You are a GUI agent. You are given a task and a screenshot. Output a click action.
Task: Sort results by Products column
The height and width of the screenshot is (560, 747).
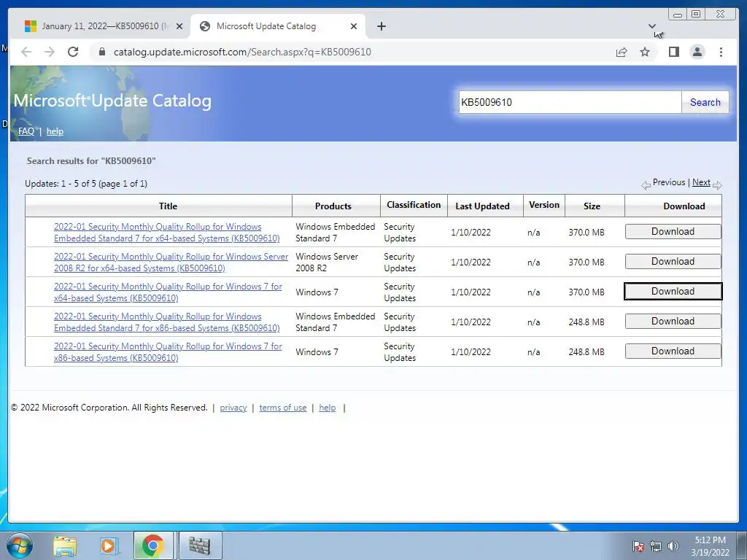[x=333, y=206]
